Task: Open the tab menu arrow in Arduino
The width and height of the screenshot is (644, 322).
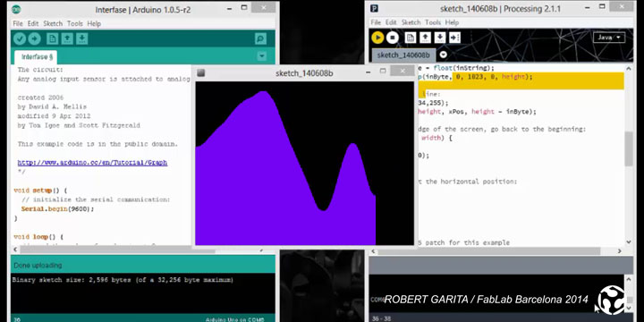Action: pos(261,56)
